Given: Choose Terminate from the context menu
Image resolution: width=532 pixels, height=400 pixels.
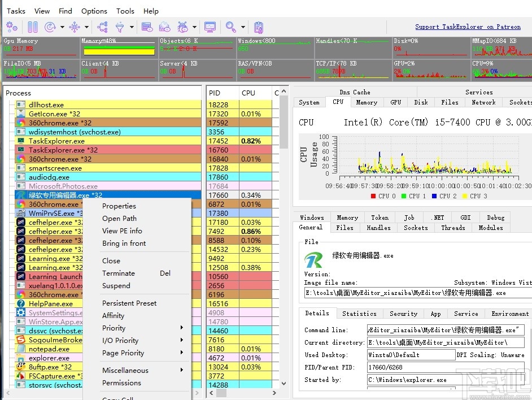Looking at the screenshot, I should (119, 273).
